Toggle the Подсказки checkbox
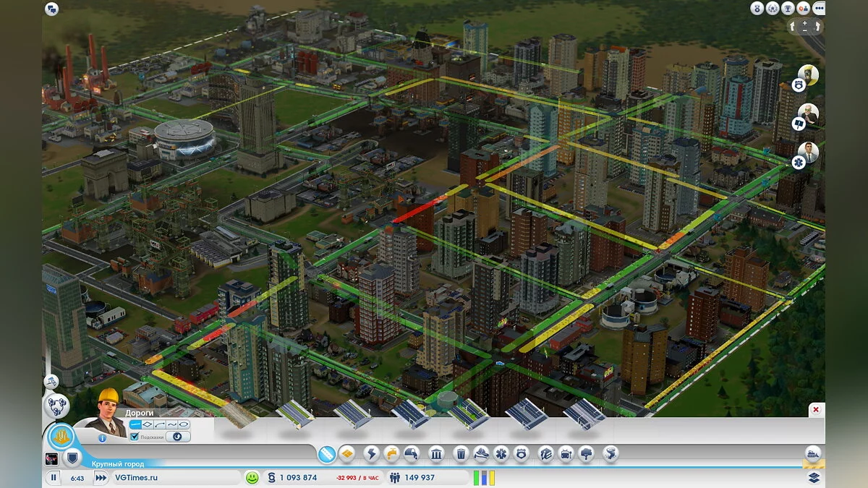 [134, 437]
